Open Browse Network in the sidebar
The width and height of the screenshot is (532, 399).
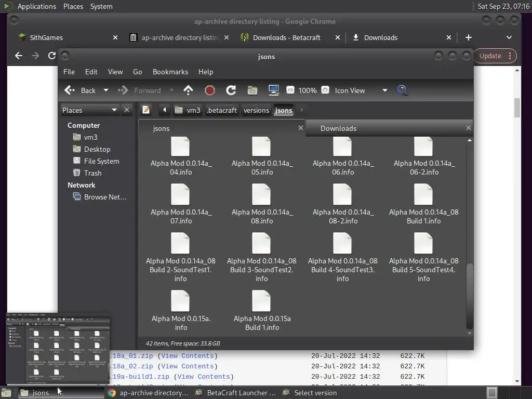coord(105,197)
